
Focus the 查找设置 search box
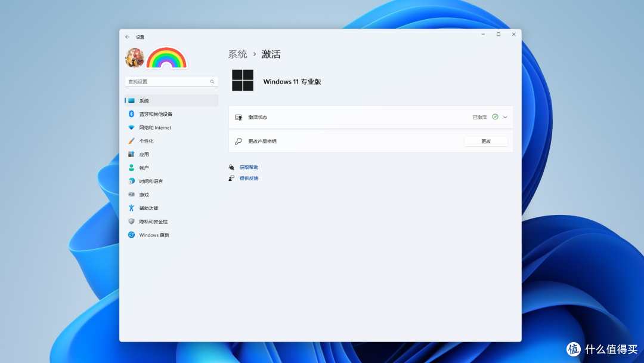tap(172, 81)
